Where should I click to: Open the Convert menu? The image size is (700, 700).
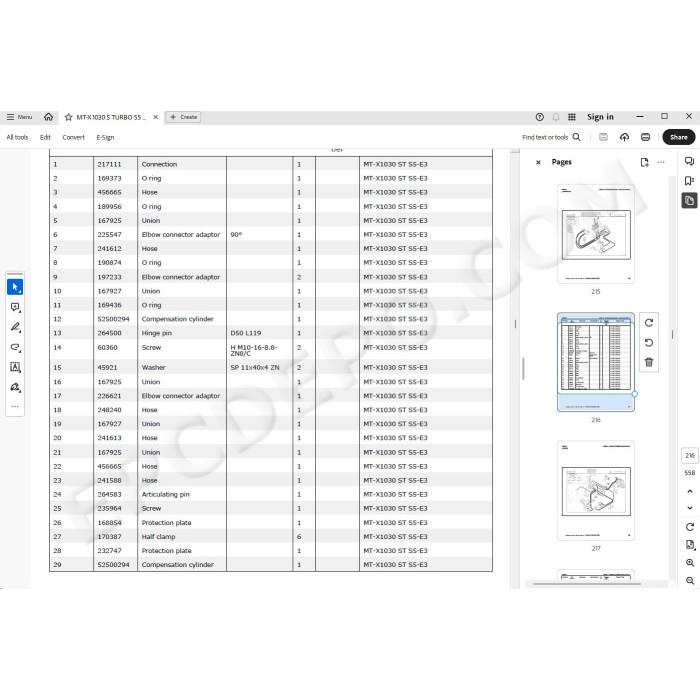click(x=73, y=137)
